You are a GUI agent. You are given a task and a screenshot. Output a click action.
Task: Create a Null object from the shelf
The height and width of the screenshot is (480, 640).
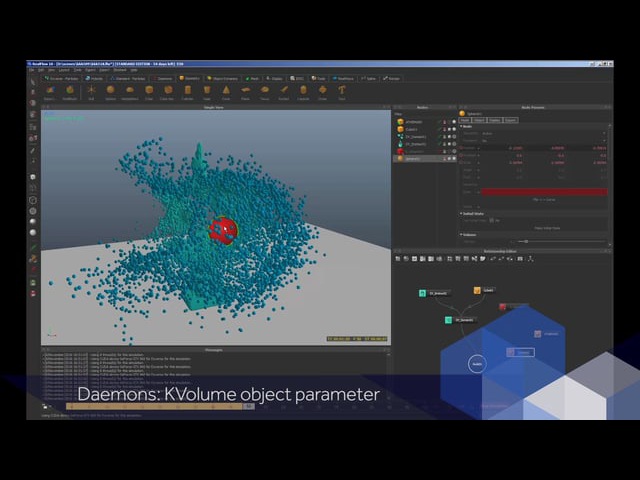click(91, 93)
